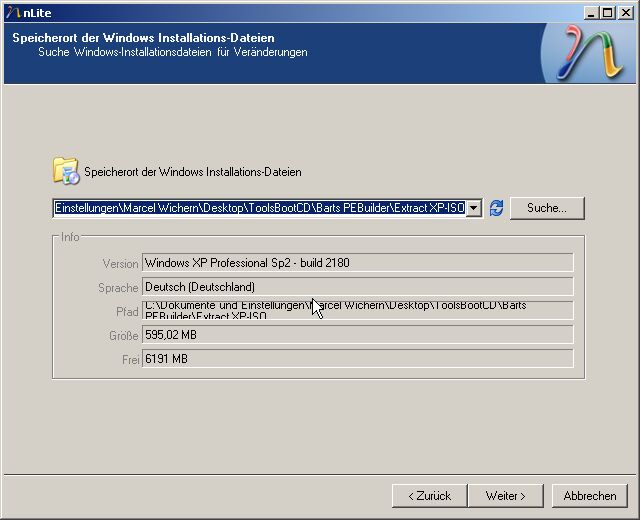
Task: Click the nLite title bar icon
Action: pos(13,13)
